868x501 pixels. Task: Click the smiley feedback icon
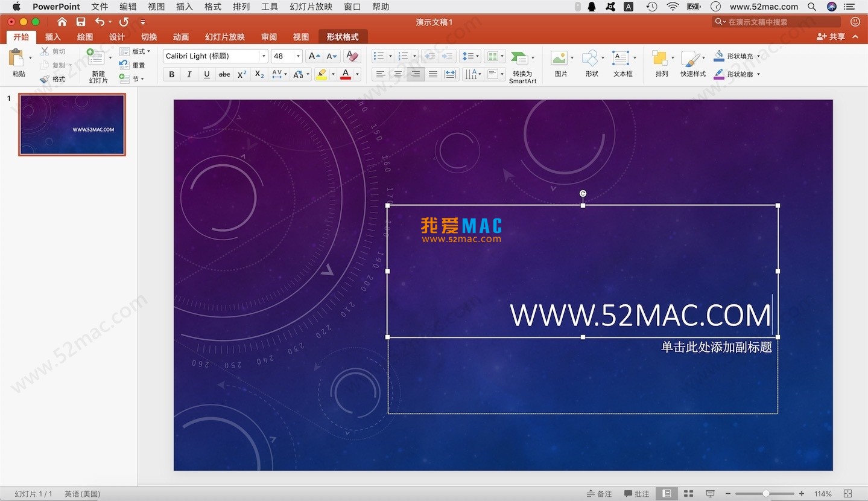pyautogui.click(x=855, y=22)
